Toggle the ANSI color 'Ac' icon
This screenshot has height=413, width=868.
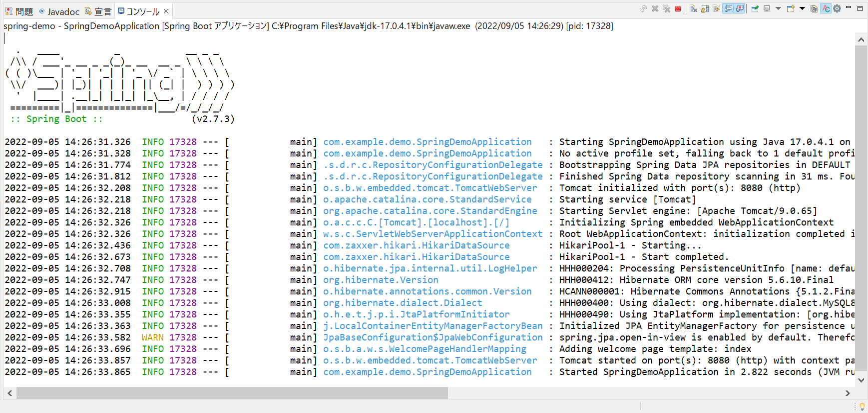click(x=826, y=8)
